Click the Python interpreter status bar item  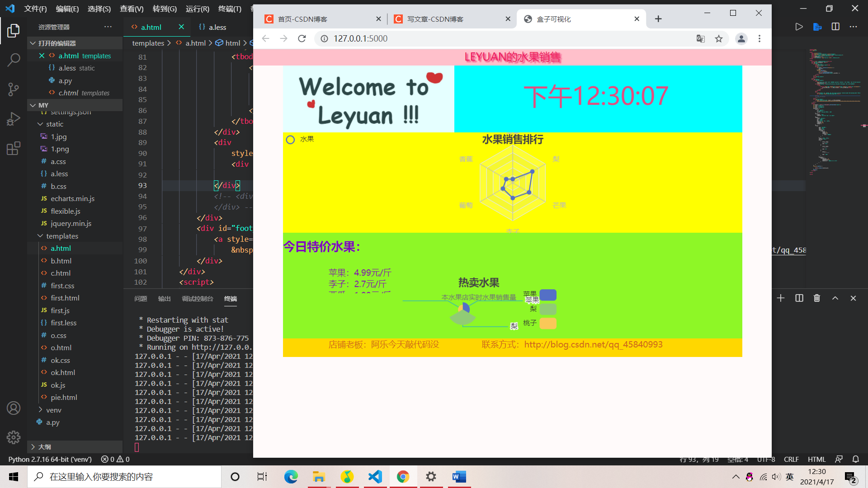(x=50, y=459)
